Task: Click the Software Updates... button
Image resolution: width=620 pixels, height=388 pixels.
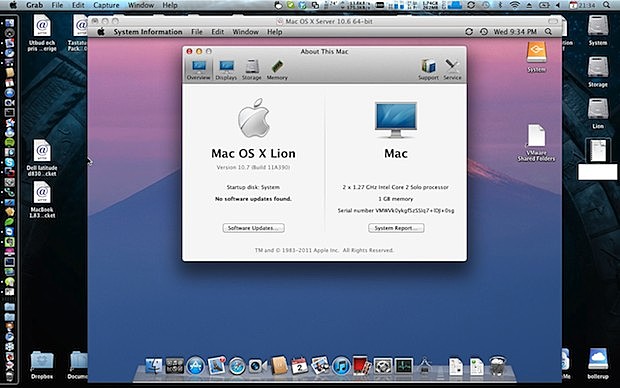Action: tap(253, 228)
